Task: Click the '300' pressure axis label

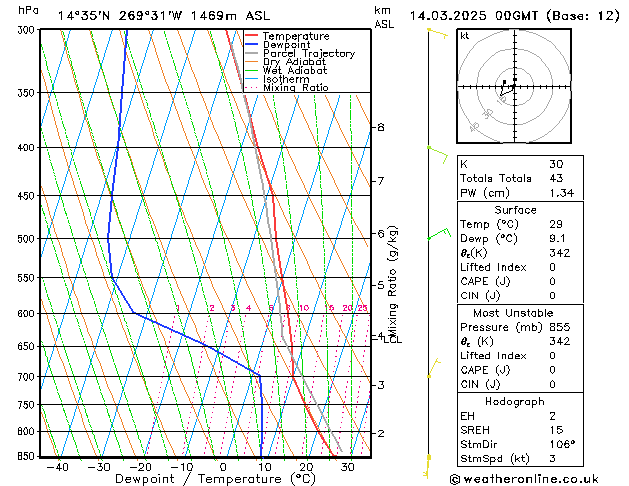Action: pyautogui.click(x=26, y=30)
